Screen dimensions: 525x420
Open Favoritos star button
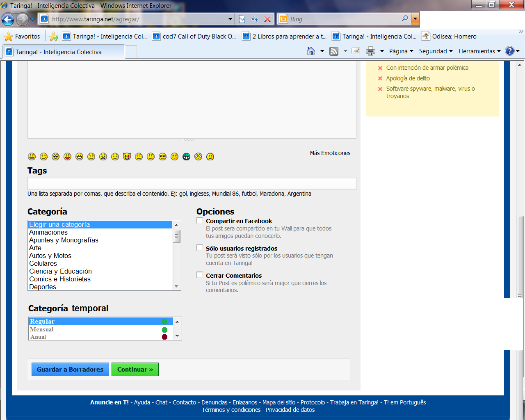[x=22, y=37]
